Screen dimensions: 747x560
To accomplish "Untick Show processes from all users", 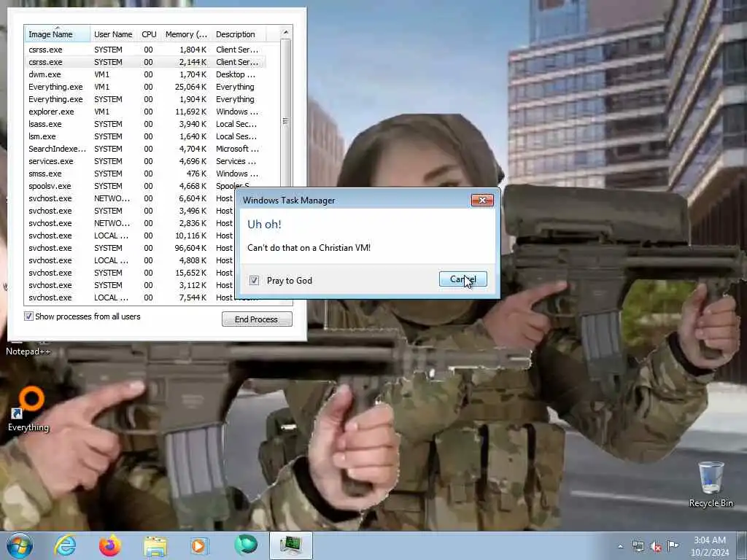I will [28, 316].
